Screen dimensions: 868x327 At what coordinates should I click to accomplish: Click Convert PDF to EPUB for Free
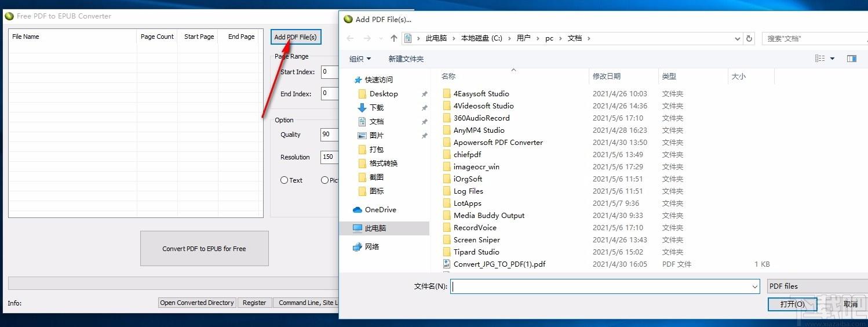(x=204, y=248)
